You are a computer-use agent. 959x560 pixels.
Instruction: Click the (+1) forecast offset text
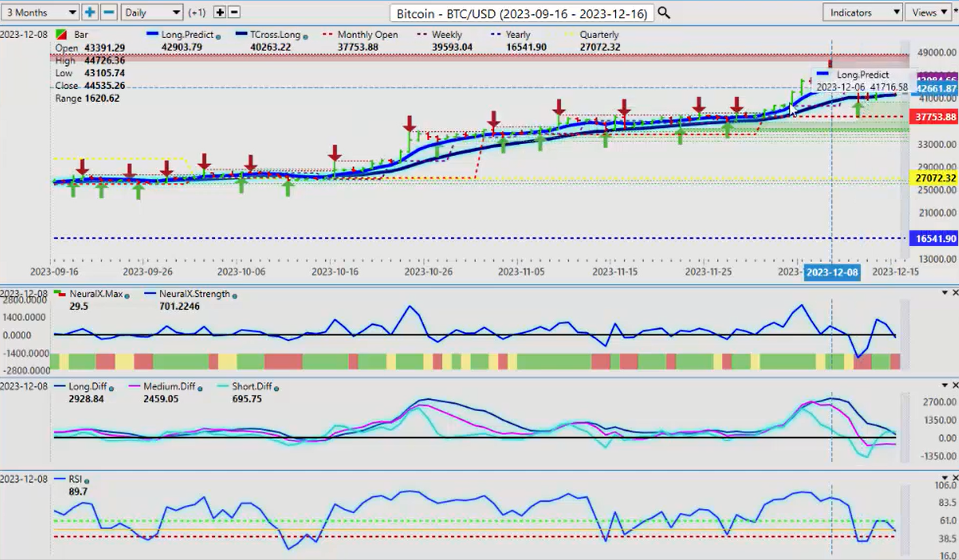point(198,12)
